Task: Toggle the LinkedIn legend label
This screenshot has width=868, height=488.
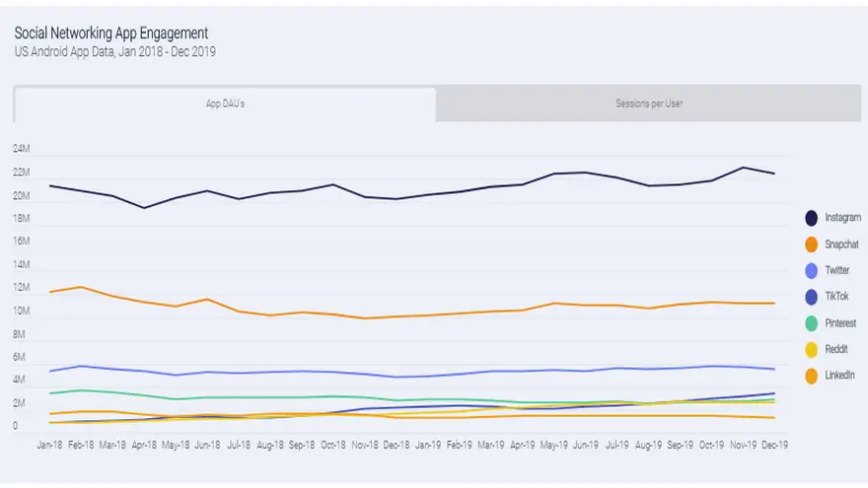Action: coord(839,375)
